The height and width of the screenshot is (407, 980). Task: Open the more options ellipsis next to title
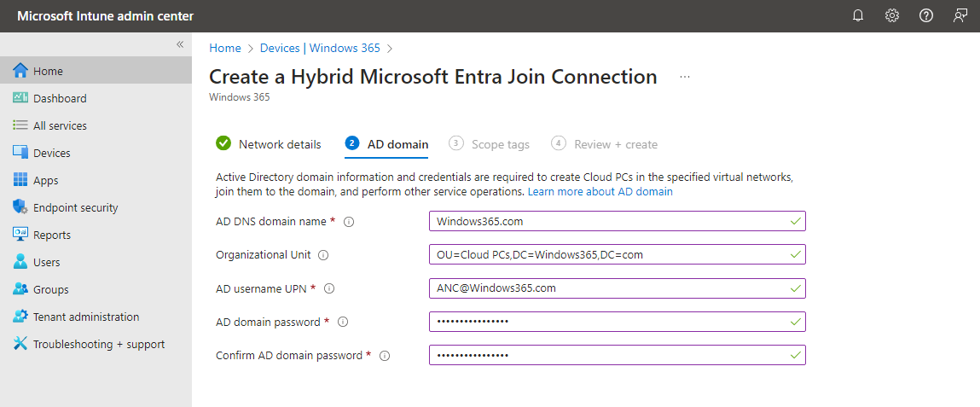click(685, 77)
